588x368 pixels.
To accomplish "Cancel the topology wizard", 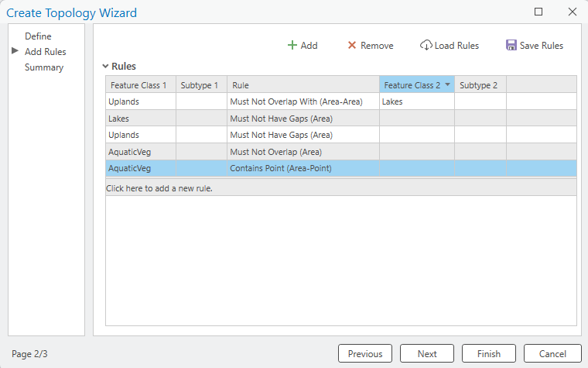I will pos(552,353).
